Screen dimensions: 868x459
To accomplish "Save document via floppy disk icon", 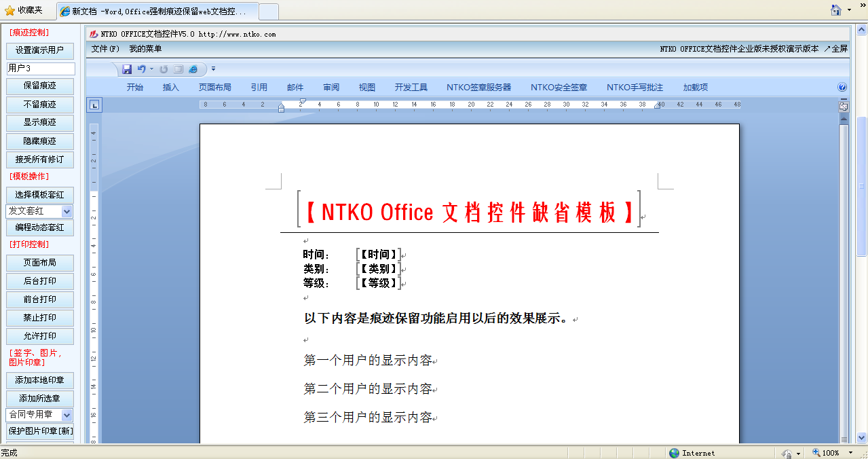I will (x=127, y=69).
